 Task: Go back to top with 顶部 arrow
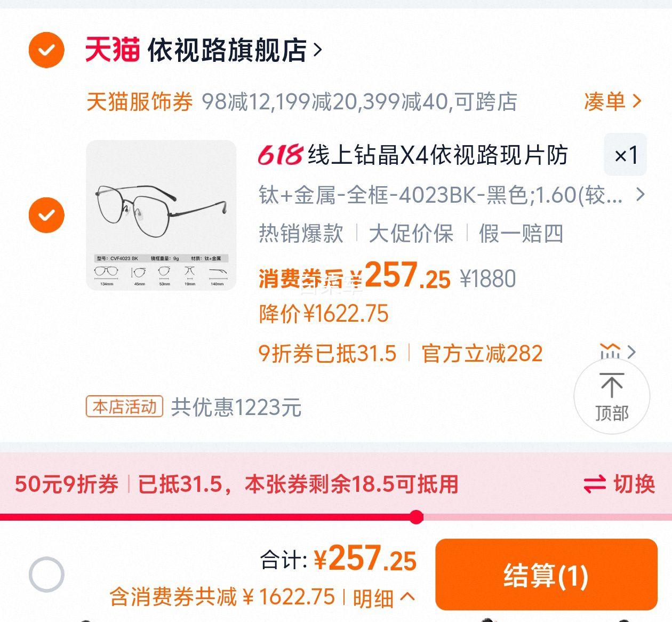612,396
